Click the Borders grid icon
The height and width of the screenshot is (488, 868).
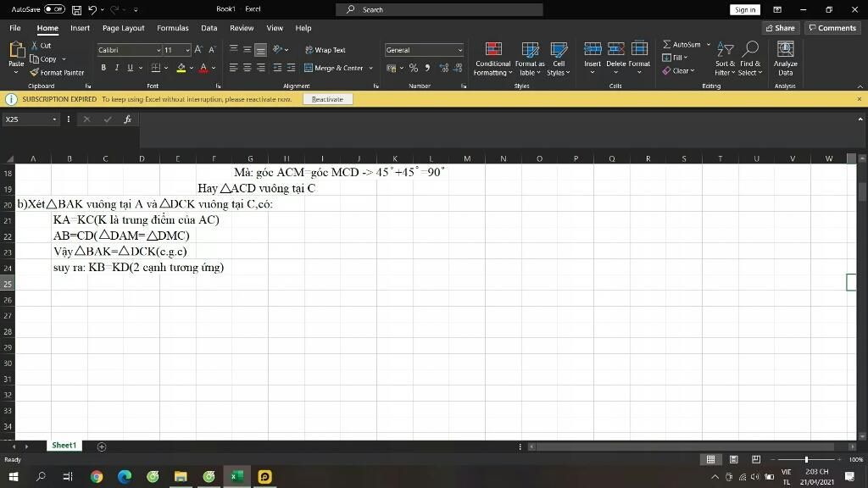pos(156,68)
